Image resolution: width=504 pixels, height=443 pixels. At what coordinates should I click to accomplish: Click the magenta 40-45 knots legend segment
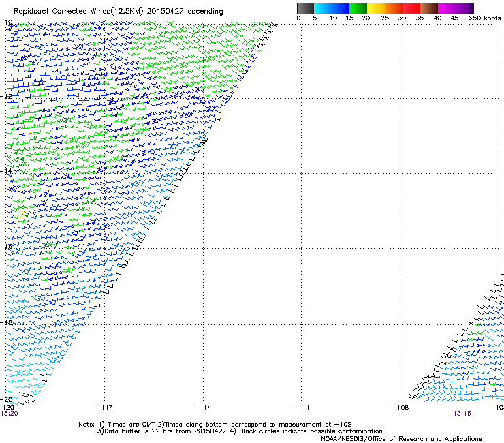point(447,8)
